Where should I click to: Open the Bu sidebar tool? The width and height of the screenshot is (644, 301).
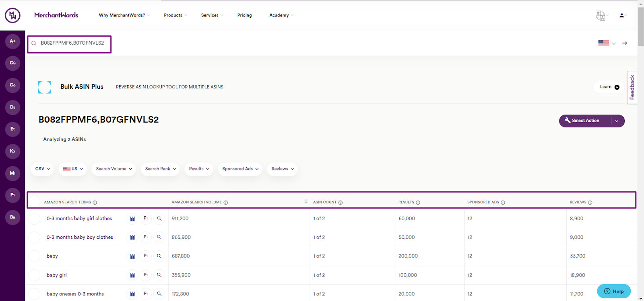(x=12, y=217)
